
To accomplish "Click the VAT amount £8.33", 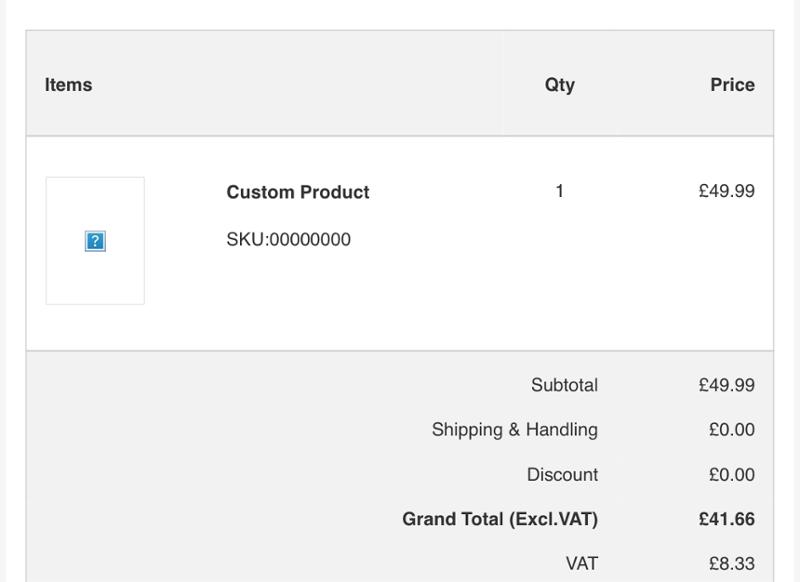I will (731, 564).
